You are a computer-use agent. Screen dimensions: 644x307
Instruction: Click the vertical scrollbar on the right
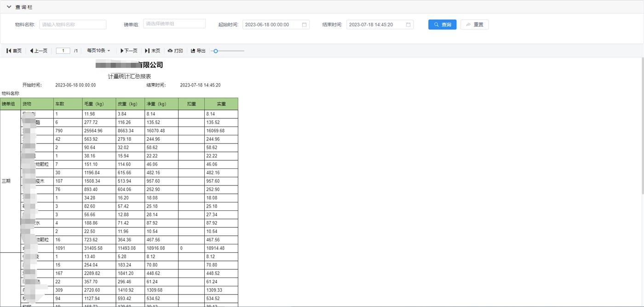point(642,124)
